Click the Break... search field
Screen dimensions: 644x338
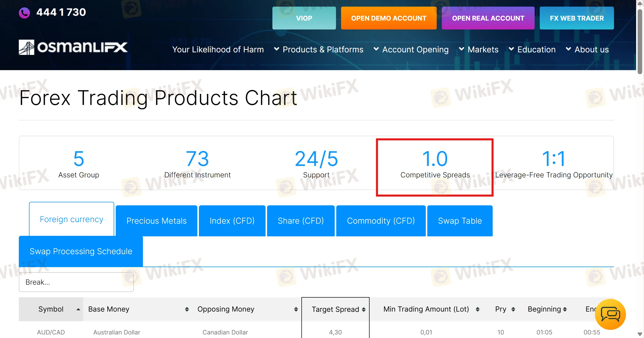click(76, 282)
